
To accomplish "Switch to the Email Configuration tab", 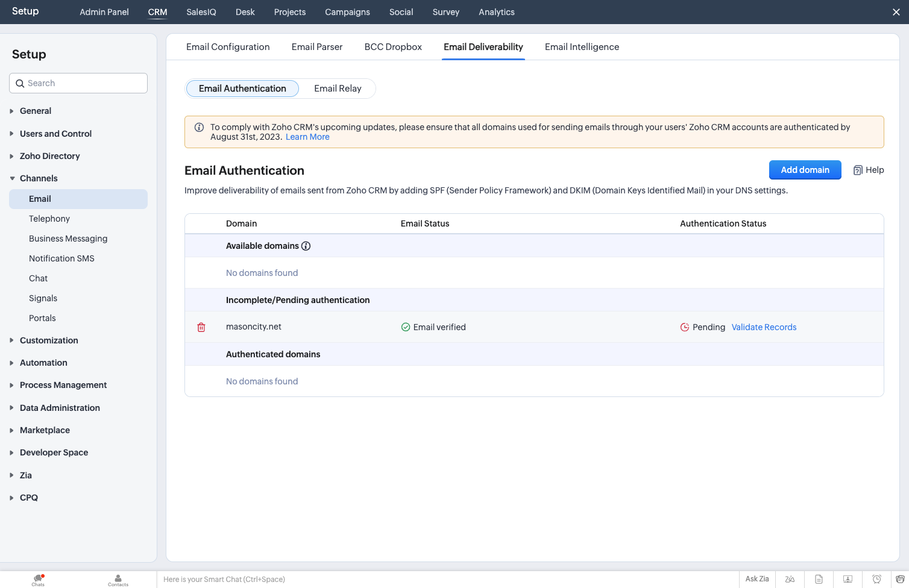I will [x=228, y=47].
